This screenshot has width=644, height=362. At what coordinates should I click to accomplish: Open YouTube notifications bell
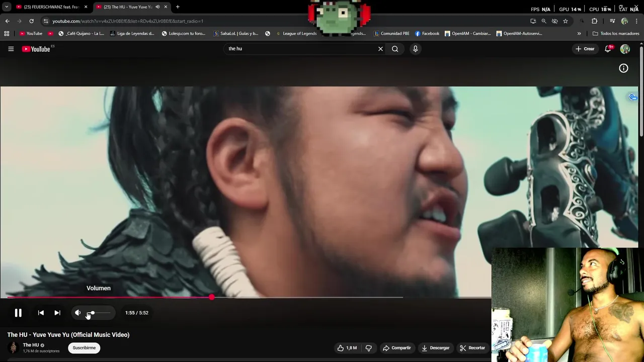coord(608,49)
